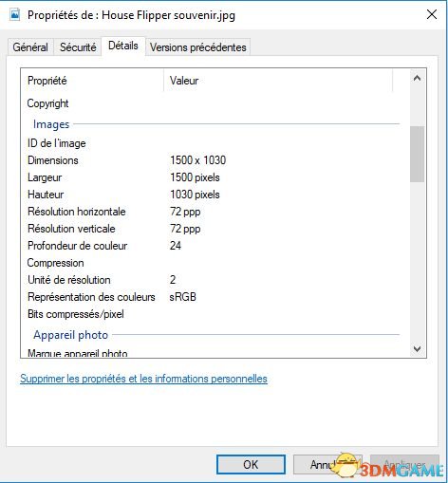Image resolution: width=448 pixels, height=483 pixels.
Task: Click the sRGB value
Action: (183, 297)
